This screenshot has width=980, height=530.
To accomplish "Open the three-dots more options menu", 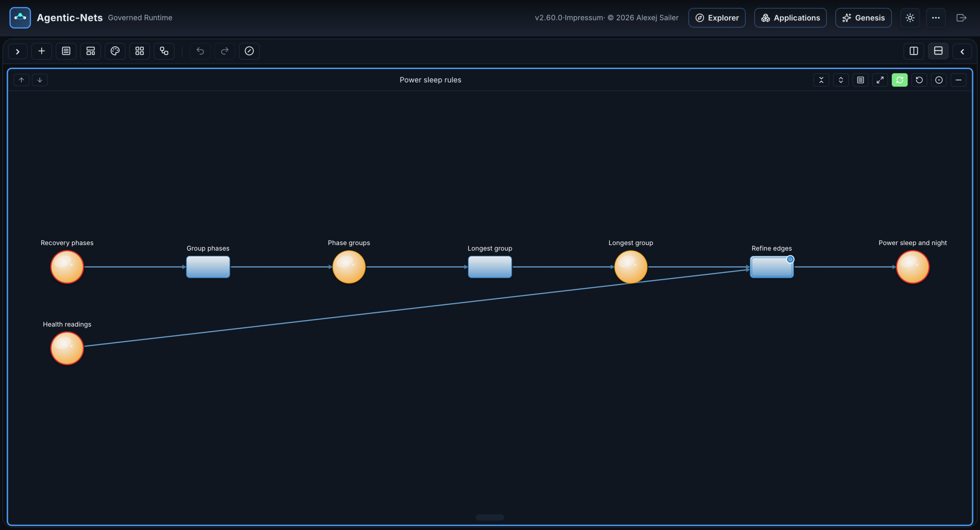I will pos(936,18).
